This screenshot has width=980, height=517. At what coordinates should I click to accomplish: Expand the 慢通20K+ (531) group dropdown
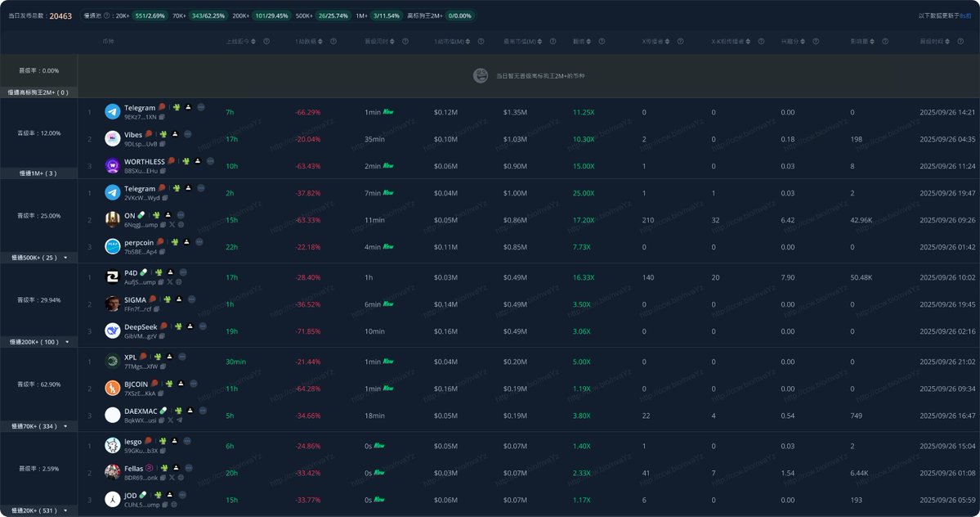65,510
